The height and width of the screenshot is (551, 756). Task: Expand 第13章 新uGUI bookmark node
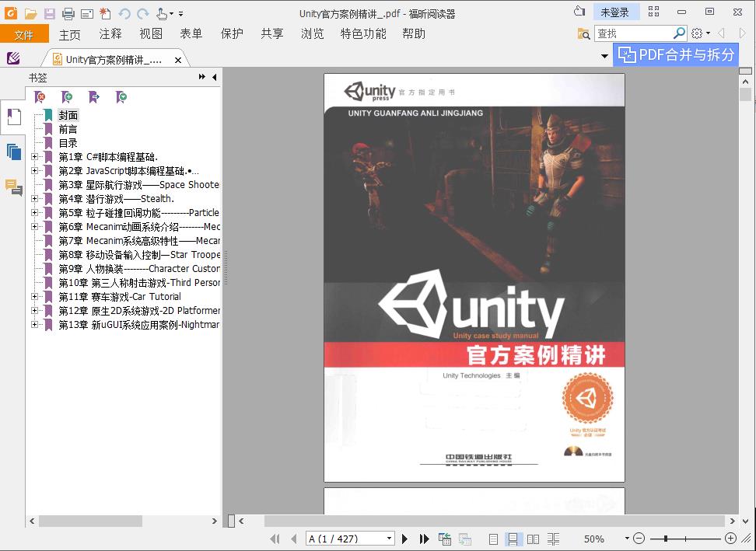click(34, 325)
